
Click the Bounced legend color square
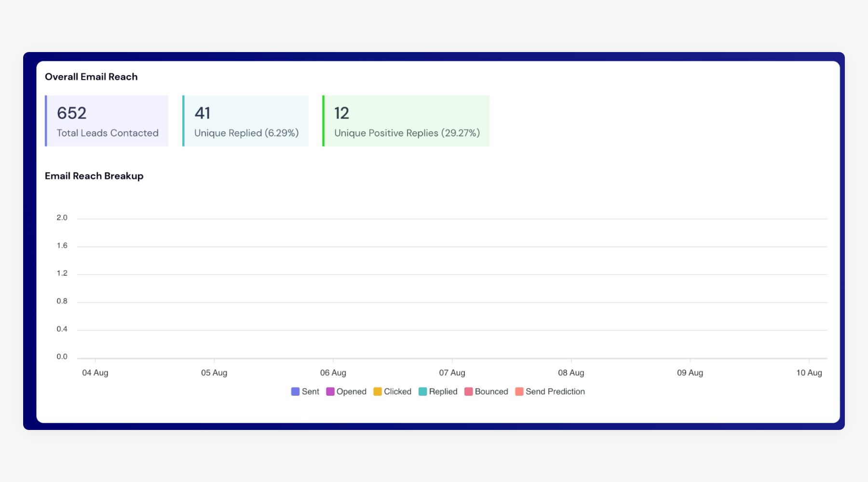click(469, 391)
